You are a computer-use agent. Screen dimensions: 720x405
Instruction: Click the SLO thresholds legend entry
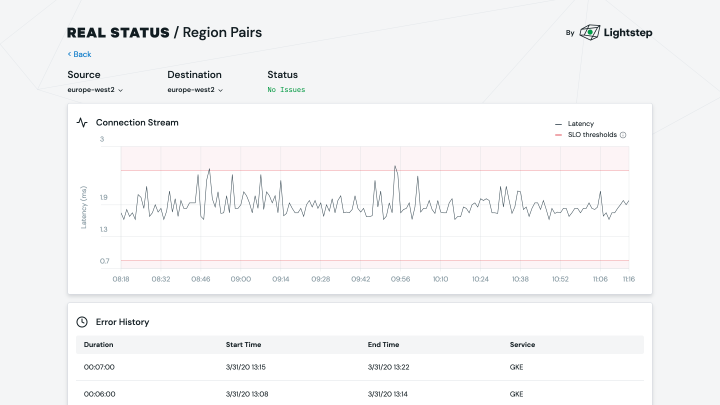[586, 135]
